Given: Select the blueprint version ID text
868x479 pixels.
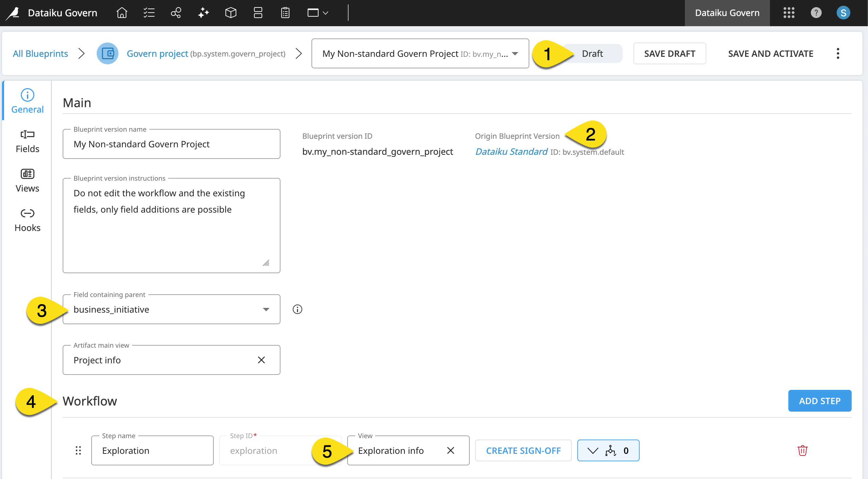Looking at the screenshot, I should point(377,152).
